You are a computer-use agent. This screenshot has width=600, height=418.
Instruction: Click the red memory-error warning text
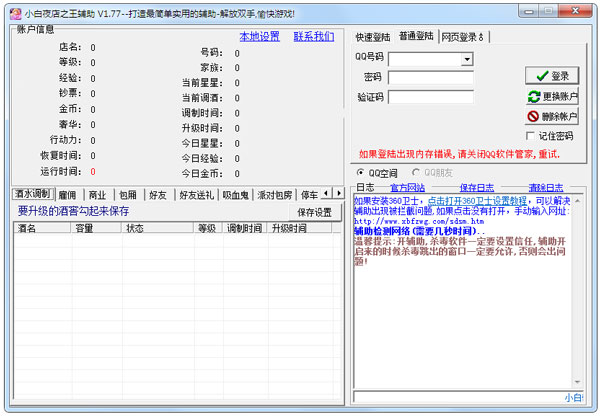(x=459, y=154)
